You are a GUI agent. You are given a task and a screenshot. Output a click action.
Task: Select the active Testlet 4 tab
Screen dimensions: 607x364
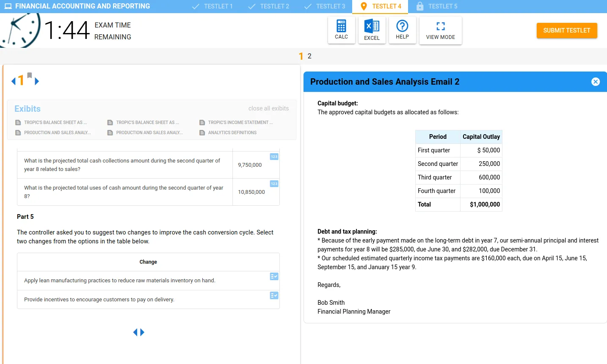pos(380,6)
